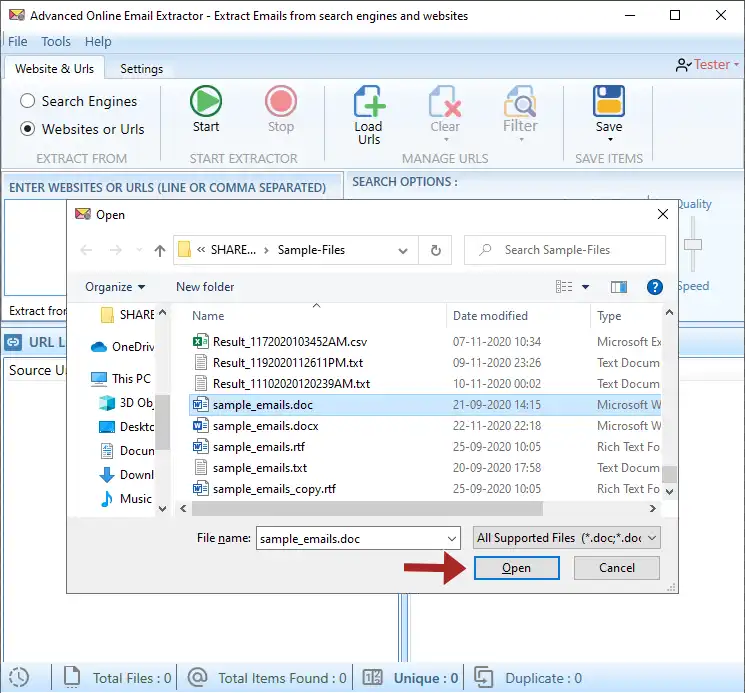Expand the Clear dropdown arrow

pos(446,140)
